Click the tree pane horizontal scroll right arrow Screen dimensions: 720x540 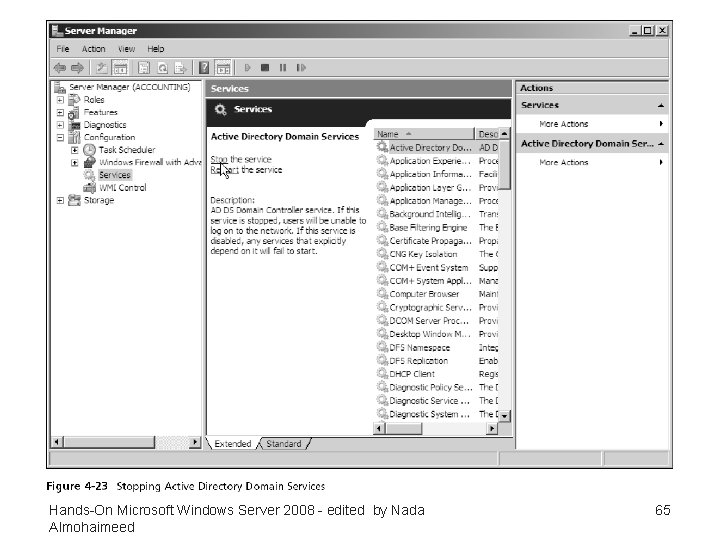coord(195,442)
